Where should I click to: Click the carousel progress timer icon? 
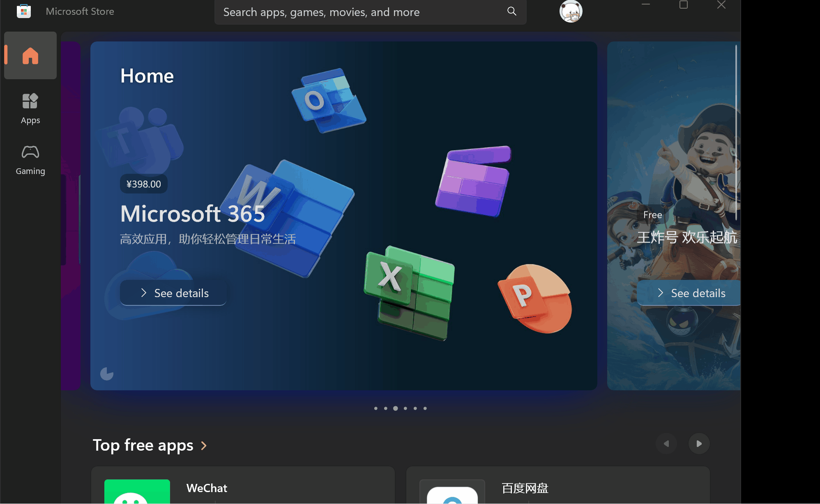107,373
